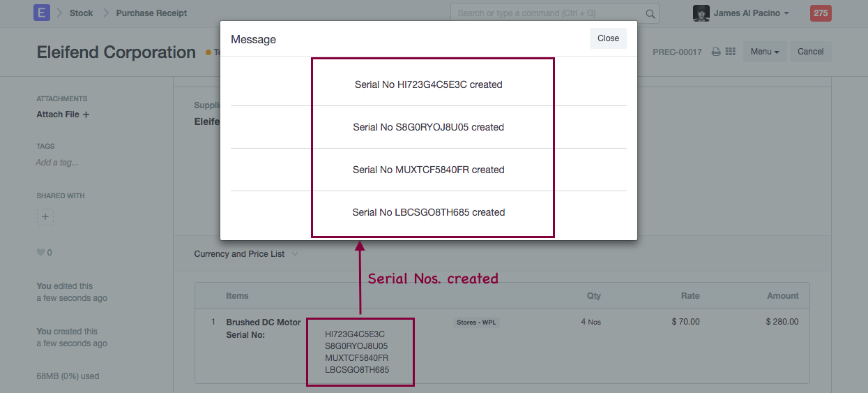The width and height of the screenshot is (868, 393).
Task: Click the 'Add a tag...' field
Action: [57, 163]
